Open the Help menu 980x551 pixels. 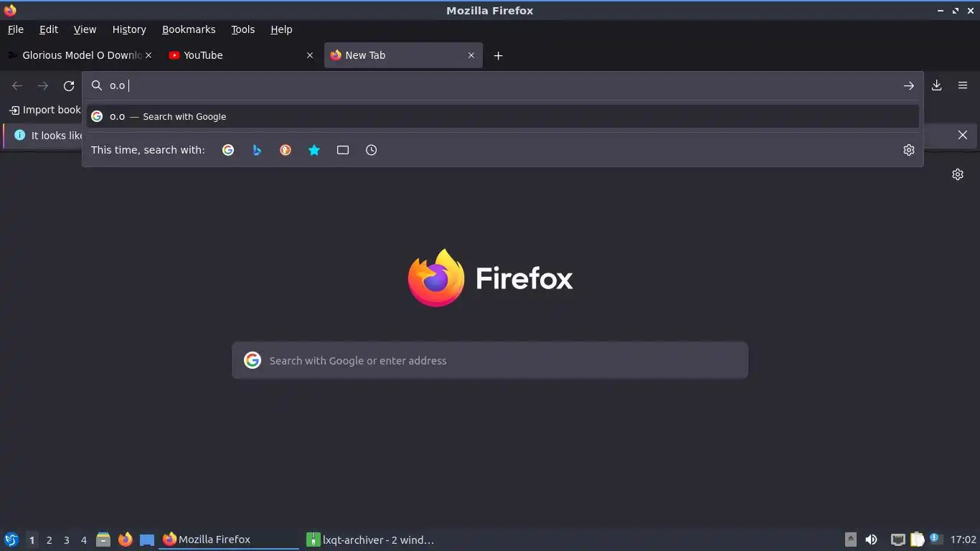(x=281, y=29)
